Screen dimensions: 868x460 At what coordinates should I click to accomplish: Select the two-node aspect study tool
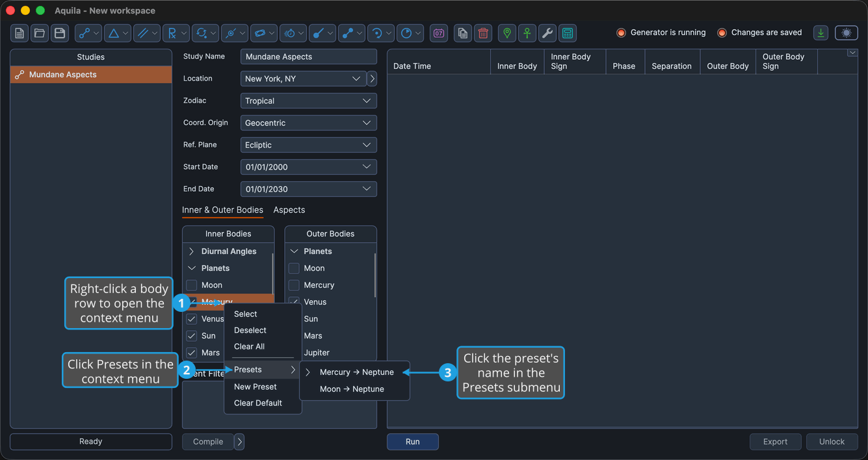pyautogui.click(x=88, y=33)
